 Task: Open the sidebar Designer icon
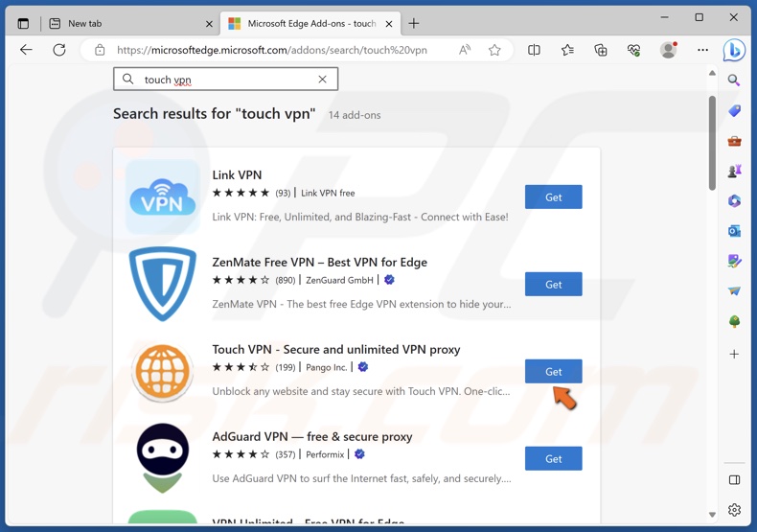pos(734,261)
